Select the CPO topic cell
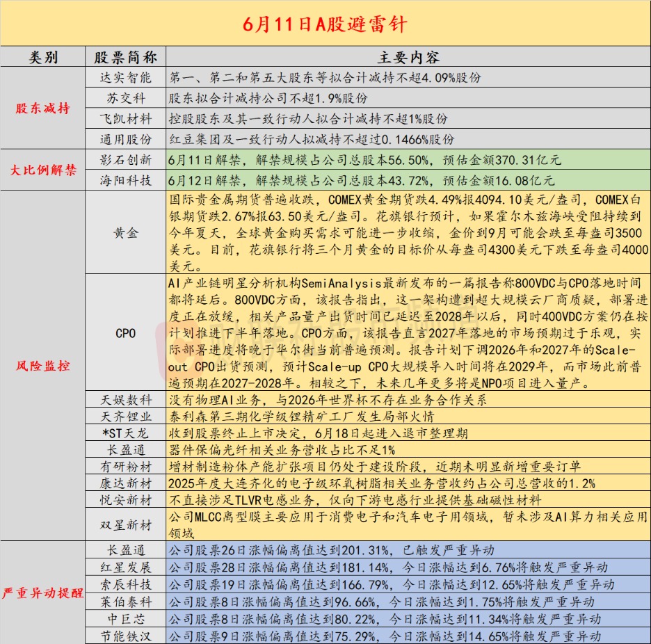651x644 pixels. [x=125, y=332]
